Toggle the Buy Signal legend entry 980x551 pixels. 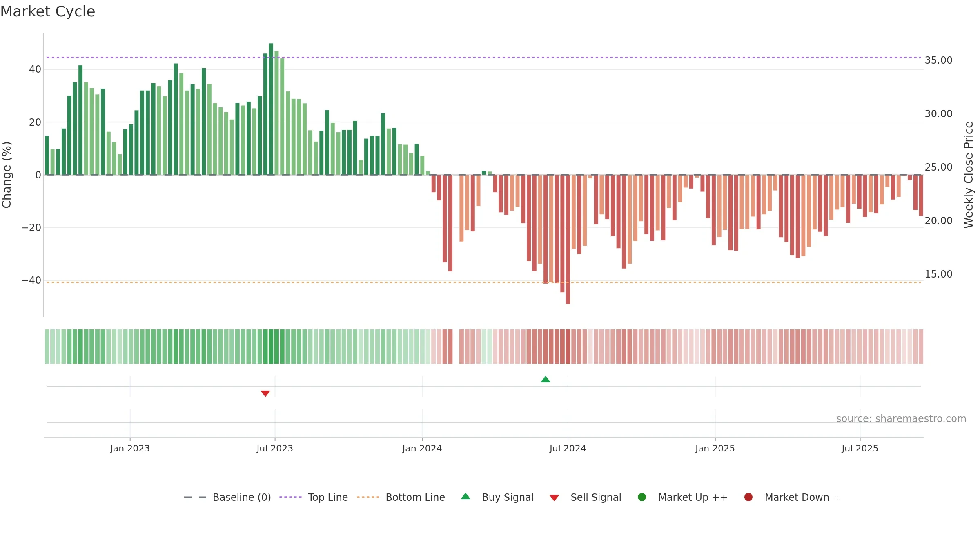tap(497, 497)
